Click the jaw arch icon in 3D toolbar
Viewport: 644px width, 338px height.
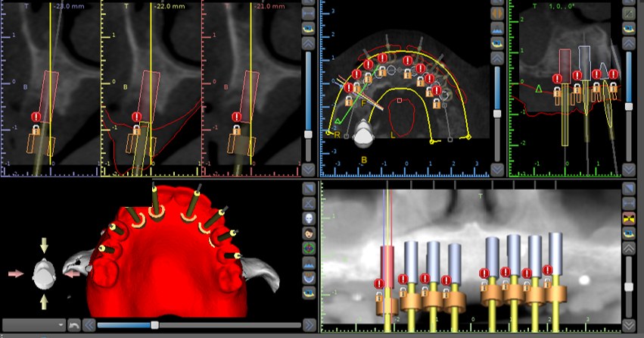309,278
